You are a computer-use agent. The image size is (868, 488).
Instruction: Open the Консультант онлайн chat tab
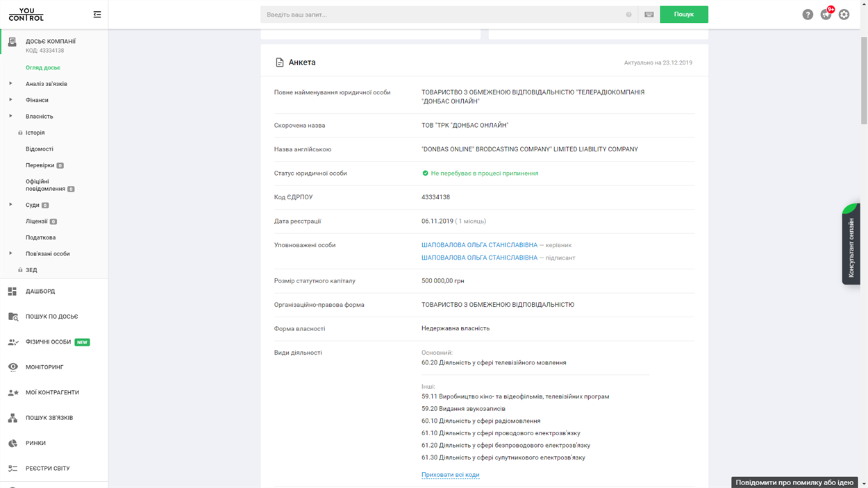(851, 244)
